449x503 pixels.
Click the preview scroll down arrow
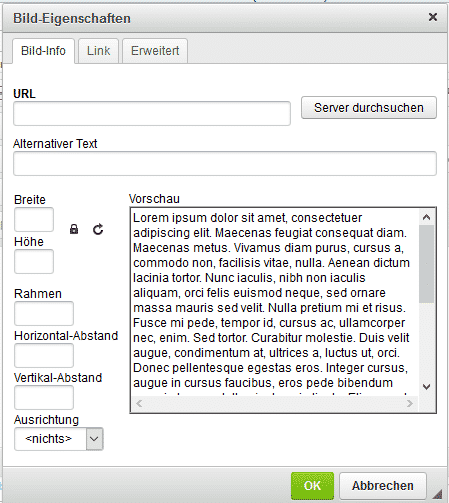[426, 387]
